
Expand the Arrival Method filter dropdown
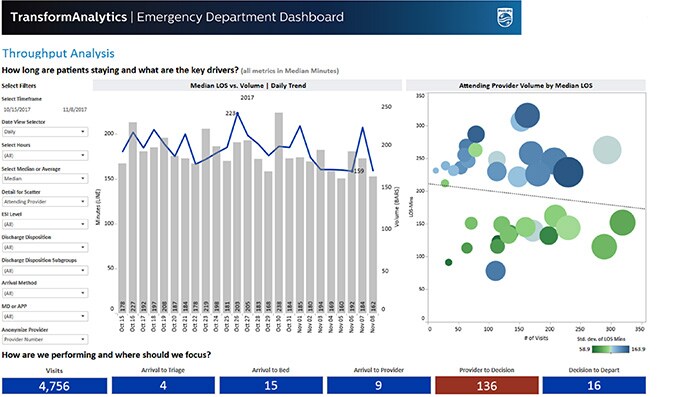[x=45, y=293]
